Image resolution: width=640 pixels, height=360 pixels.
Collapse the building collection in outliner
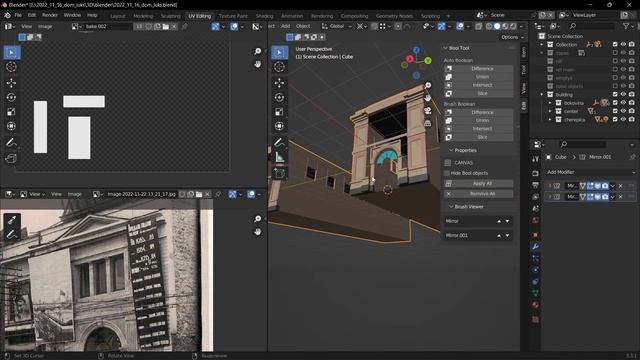click(x=542, y=94)
